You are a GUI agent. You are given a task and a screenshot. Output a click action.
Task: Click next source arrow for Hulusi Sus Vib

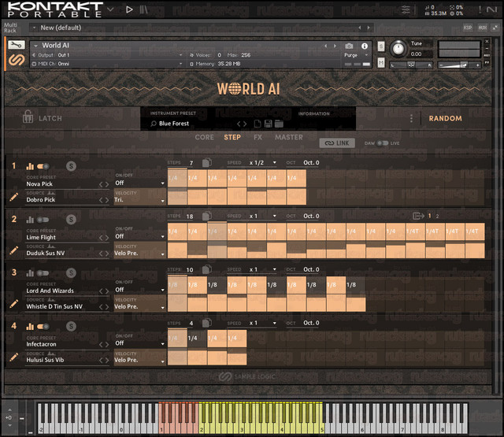pyautogui.click(x=107, y=361)
